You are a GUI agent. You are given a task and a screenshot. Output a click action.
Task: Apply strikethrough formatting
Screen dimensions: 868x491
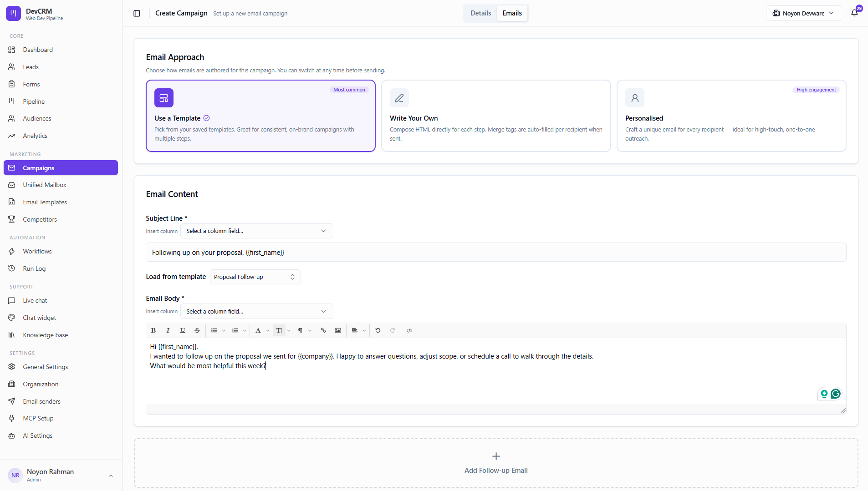click(x=197, y=330)
